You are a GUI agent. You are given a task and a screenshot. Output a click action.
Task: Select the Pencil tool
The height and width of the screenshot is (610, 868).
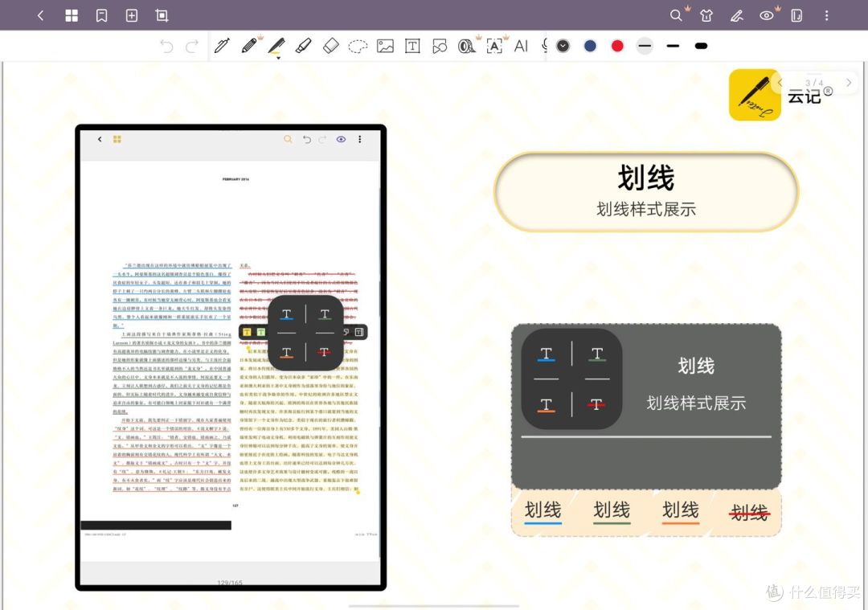[x=250, y=46]
